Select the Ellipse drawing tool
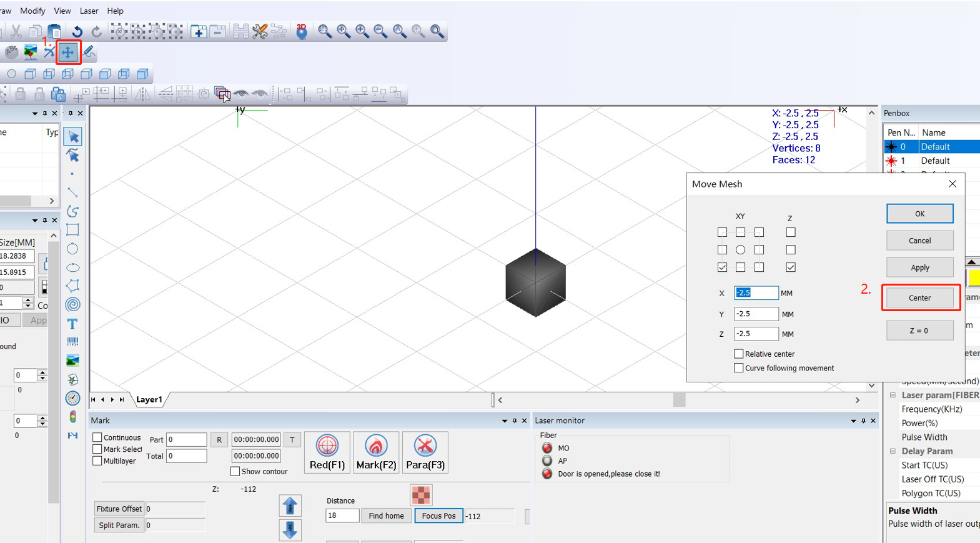Viewport: 980px width, 543px height. point(73,267)
